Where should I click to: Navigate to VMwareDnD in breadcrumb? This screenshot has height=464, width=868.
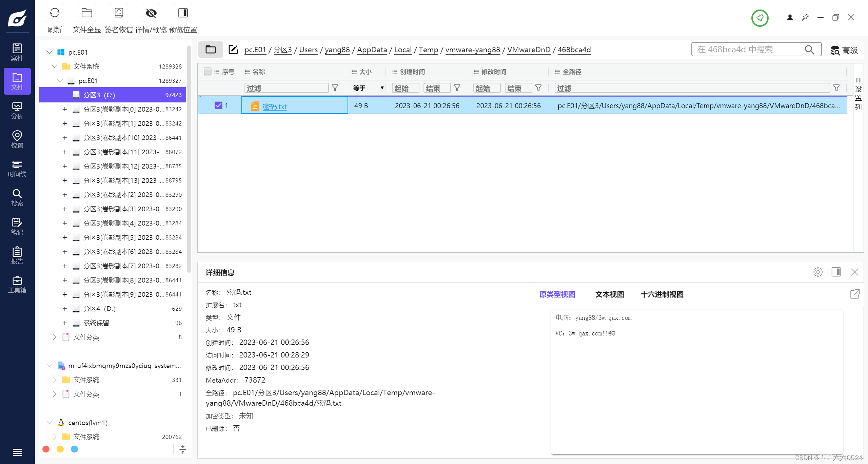(529, 50)
